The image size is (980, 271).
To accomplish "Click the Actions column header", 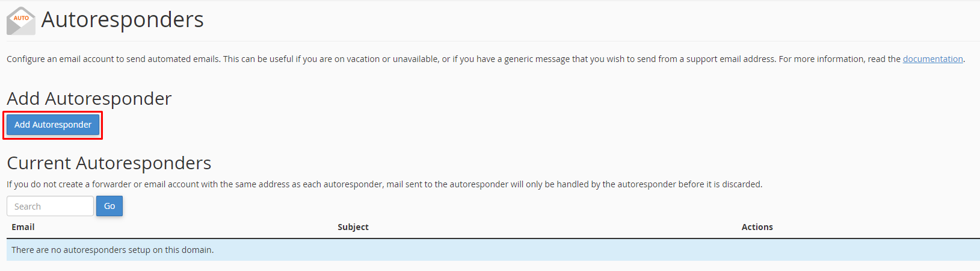I will (x=757, y=227).
